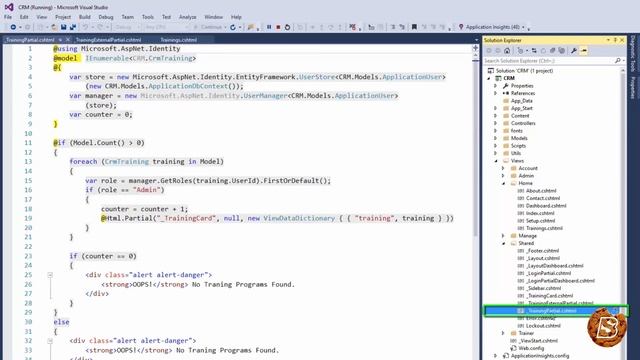
Task: Click the Visual Studio logo icon
Action: pos(9,7)
